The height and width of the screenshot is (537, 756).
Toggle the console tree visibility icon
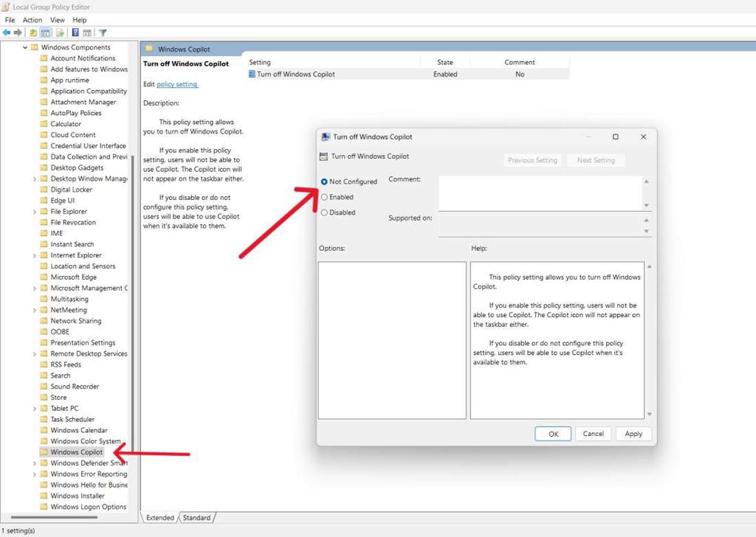click(x=45, y=32)
